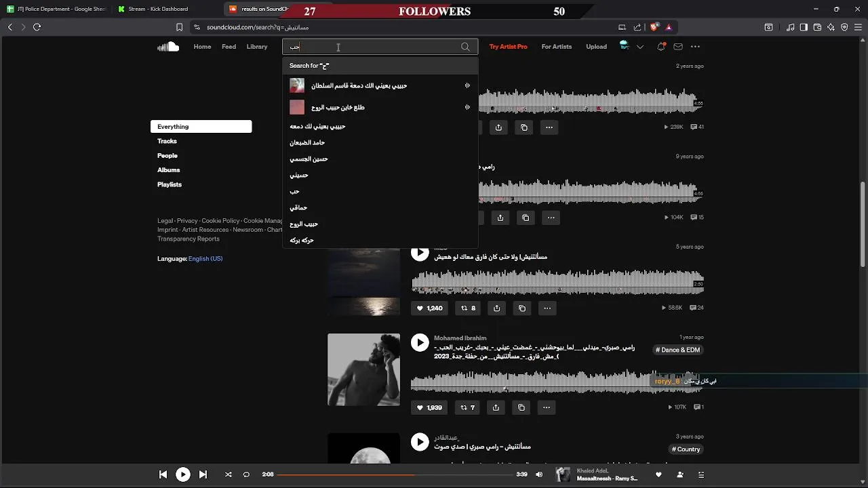Skip to next track in player bar
Image resolution: width=868 pixels, height=488 pixels.
203,474
